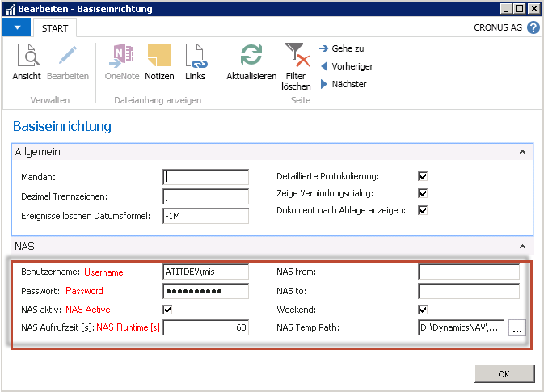Image resolution: width=544 pixels, height=392 pixels.
Task: Click the Mandant input field
Action: (205, 177)
